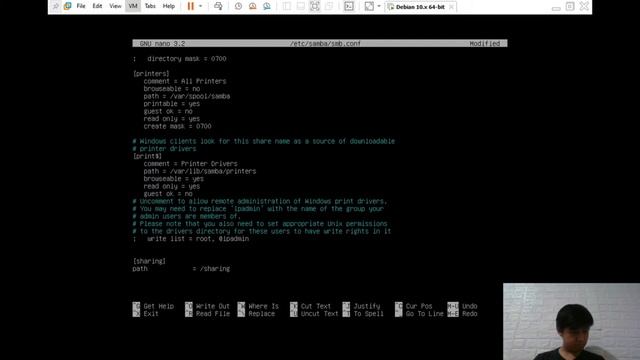Click the Cut Text shortcut label
640x360 pixels.
pos(316,306)
